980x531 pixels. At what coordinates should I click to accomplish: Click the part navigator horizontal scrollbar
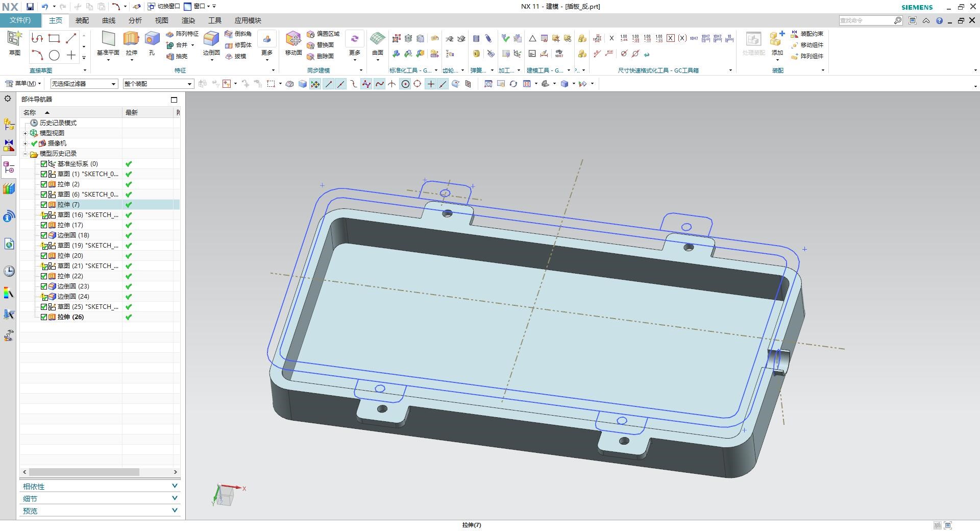[x=84, y=472]
